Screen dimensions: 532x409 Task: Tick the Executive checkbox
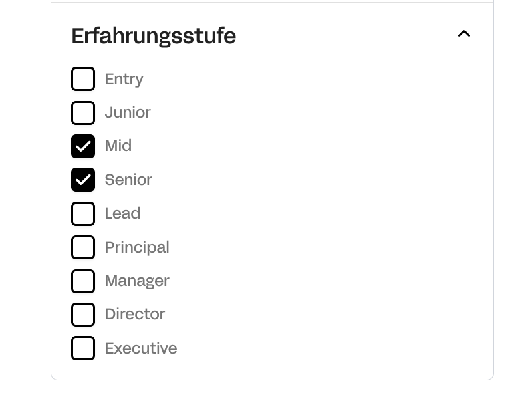tap(83, 348)
